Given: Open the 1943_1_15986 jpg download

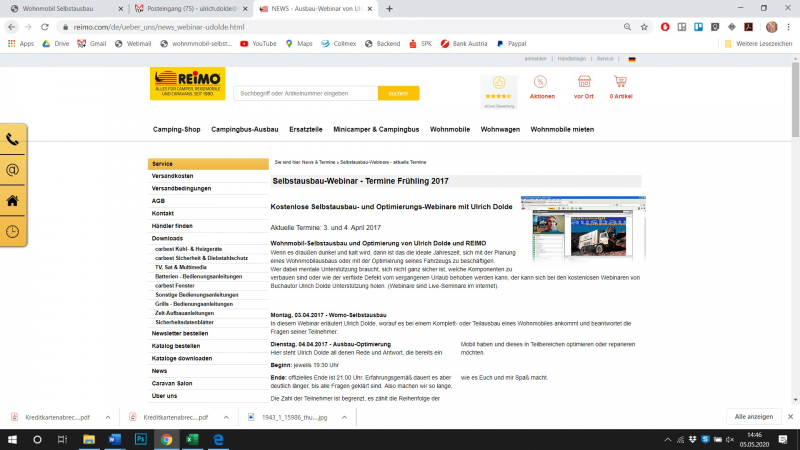Looking at the screenshot, I should [294, 417].
